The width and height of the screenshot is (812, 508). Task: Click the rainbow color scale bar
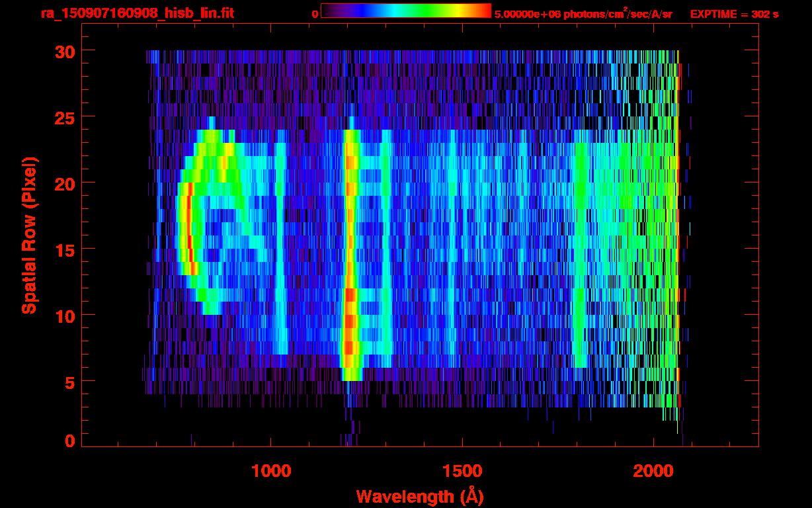click(406, 11)
